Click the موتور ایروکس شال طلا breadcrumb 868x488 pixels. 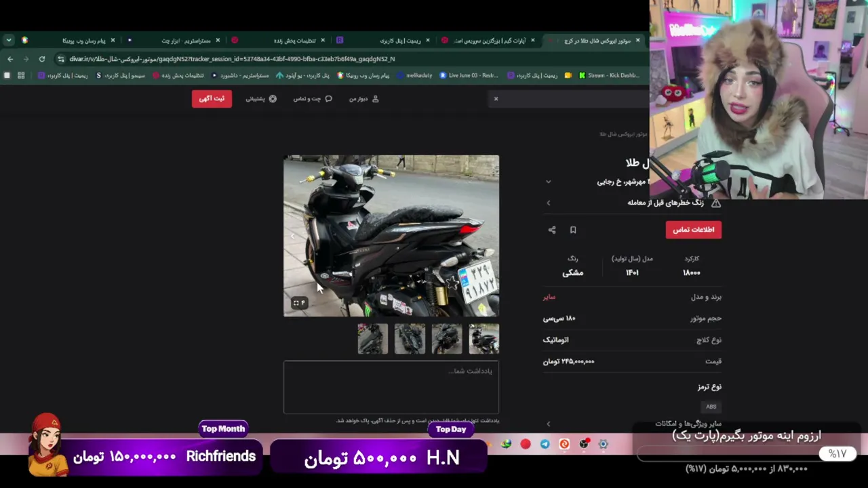tap(624, 134)
